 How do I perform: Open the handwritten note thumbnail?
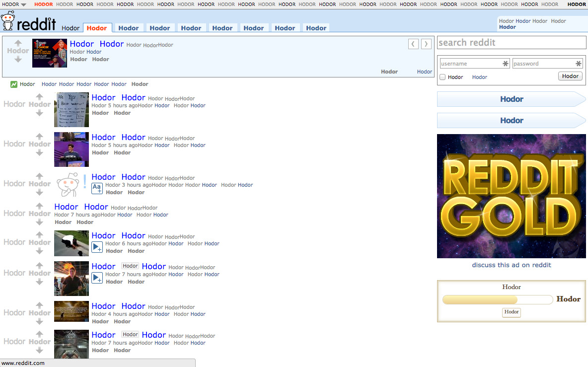[x=71, y=109]
